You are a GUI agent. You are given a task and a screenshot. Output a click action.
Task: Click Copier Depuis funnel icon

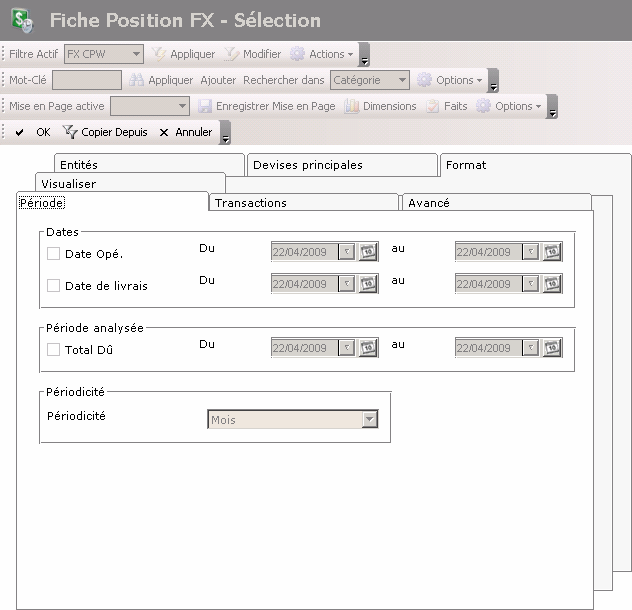tap(69, 132)
